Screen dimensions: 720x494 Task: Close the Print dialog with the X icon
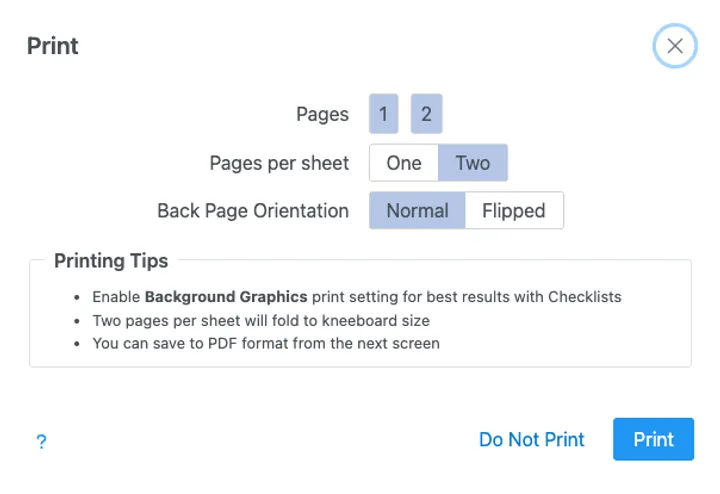tap(675, 46)
